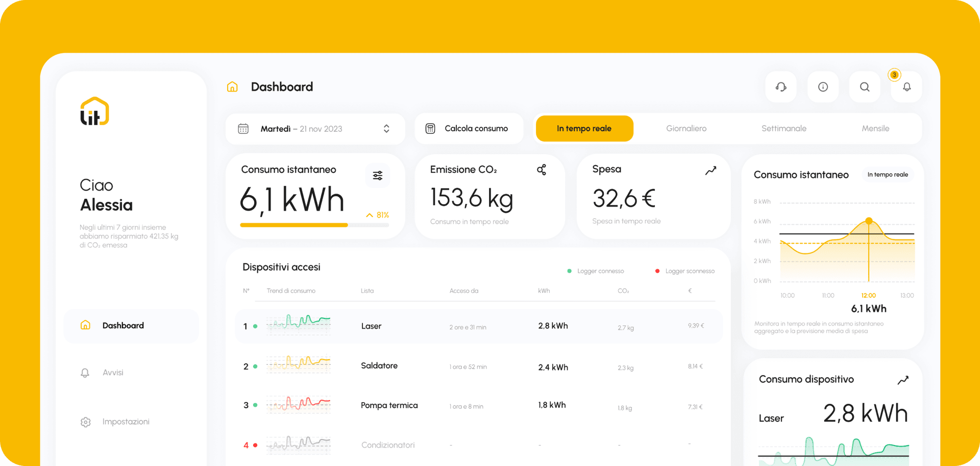Select the Settimanale tab

(783, 129)
